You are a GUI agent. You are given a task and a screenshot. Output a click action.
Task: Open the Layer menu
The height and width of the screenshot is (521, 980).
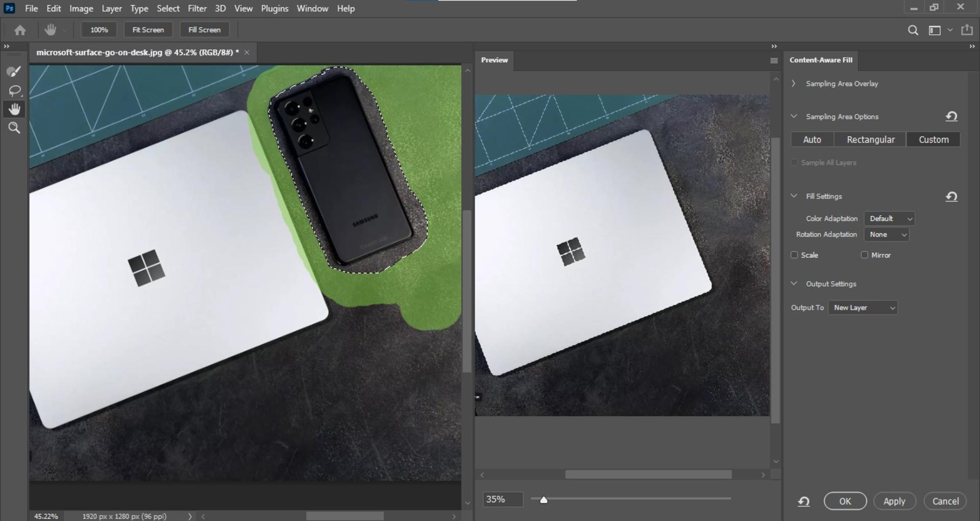click(x=111, y=8)
